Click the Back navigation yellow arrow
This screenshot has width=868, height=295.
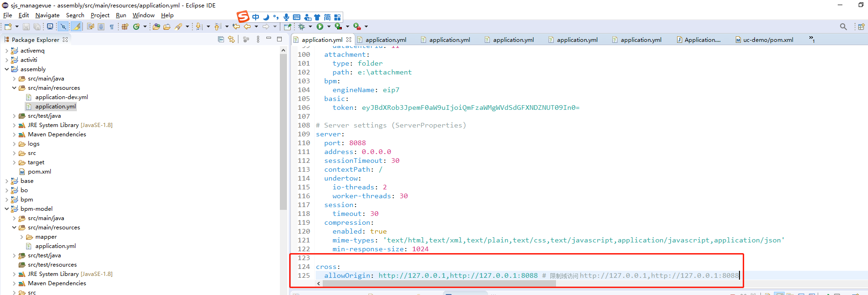click(x=247, y=27)
